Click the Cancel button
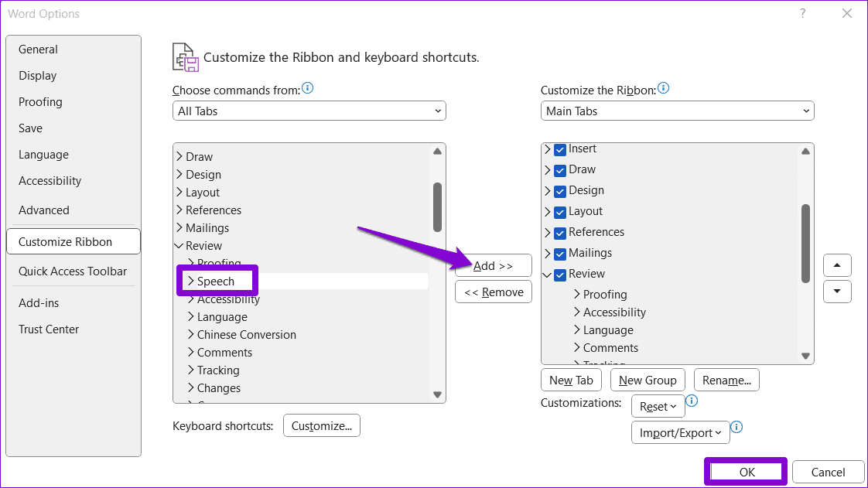The image size is (868, 488). tap(828, 472)
